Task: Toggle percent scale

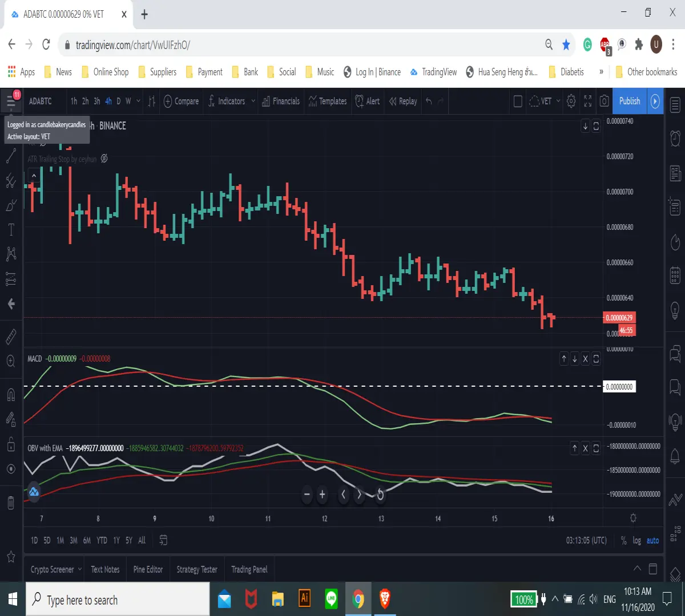Action: pos(623,540)
